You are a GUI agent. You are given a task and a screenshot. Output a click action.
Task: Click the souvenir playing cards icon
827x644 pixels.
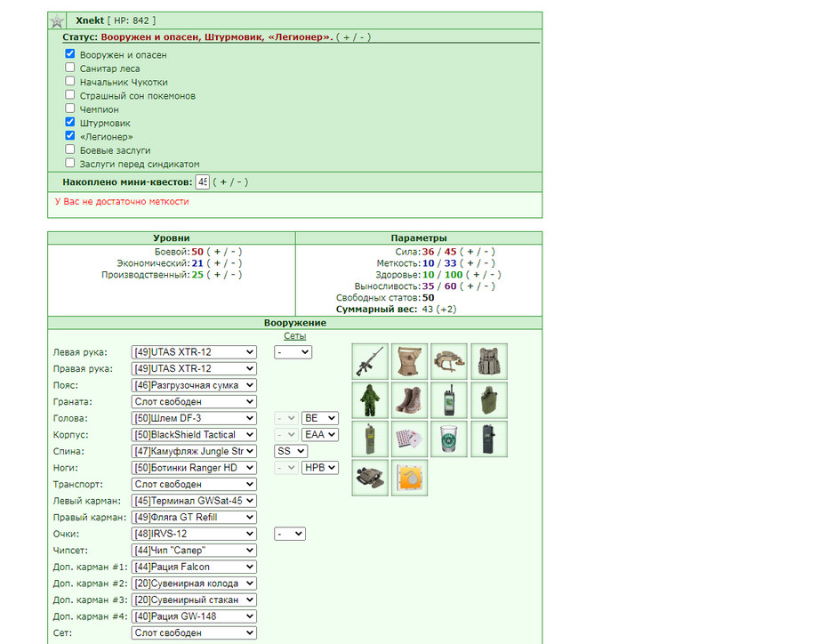(x=409, y=439)
